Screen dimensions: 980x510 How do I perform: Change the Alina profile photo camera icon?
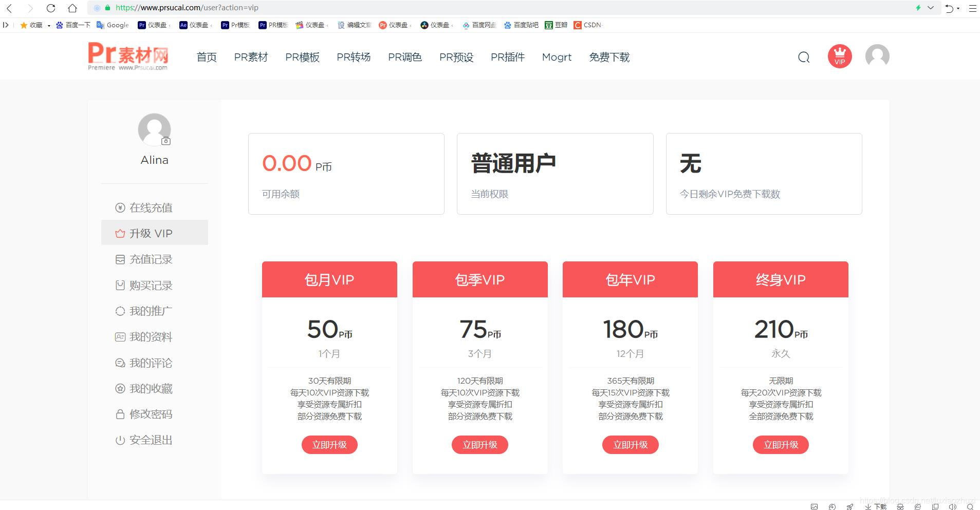[x=165, y=141]
